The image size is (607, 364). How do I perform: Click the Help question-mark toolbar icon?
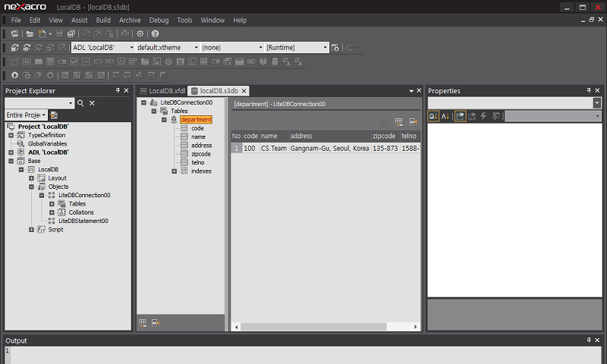coord(156,34)
